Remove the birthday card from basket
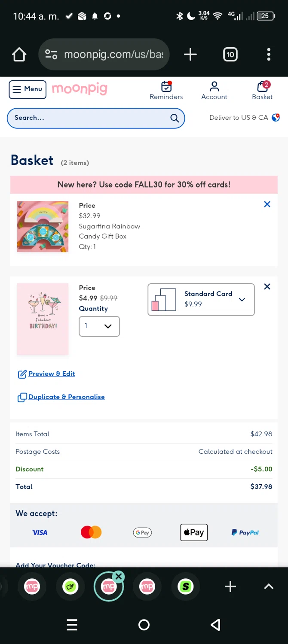Screen dimensions: 288x644 point(267,286)
